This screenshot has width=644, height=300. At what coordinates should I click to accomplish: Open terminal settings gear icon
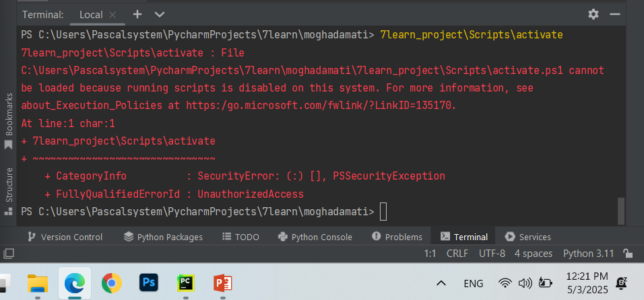pyautogui.click(x=593, y=14)
